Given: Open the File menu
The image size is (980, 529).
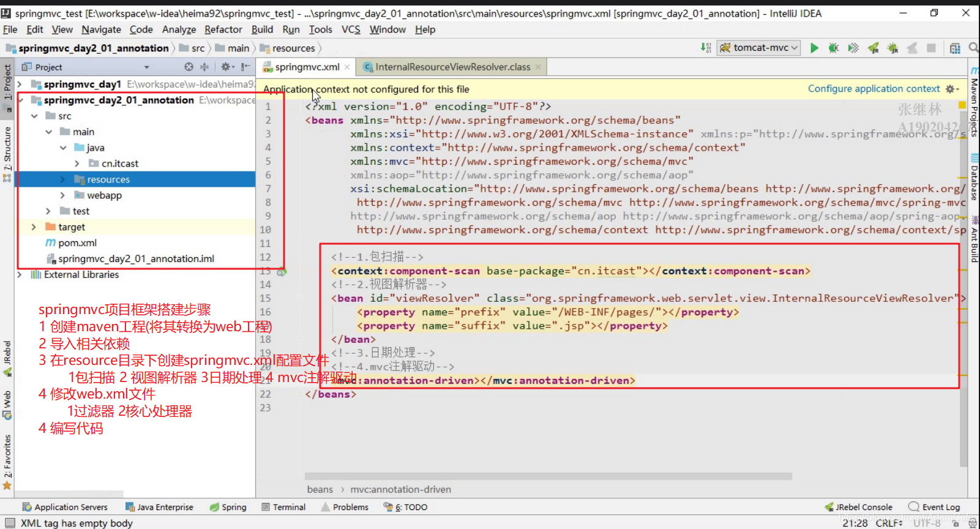Looking at the screenshot, I should click(10, 29).
